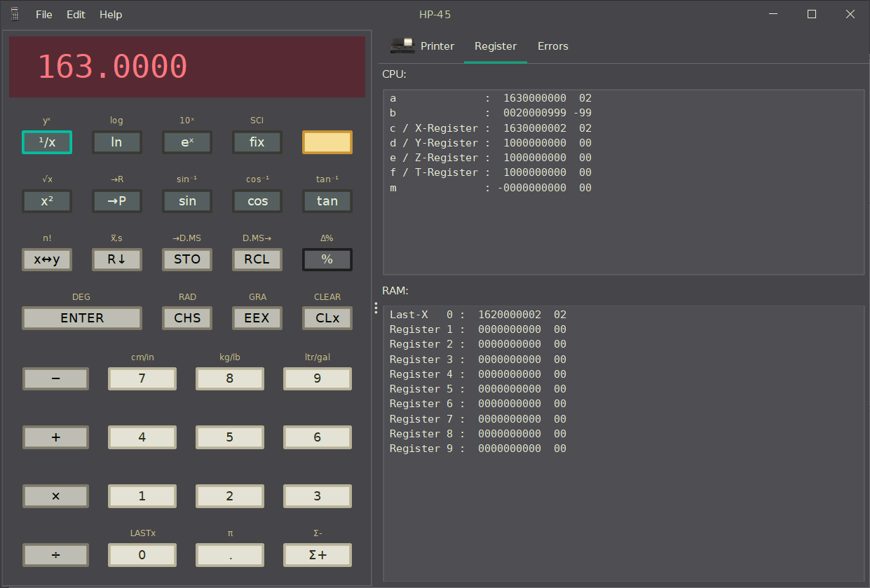870x588 pixels.
Task: Click the x↔y swap key
Action: tap(47, 259)
